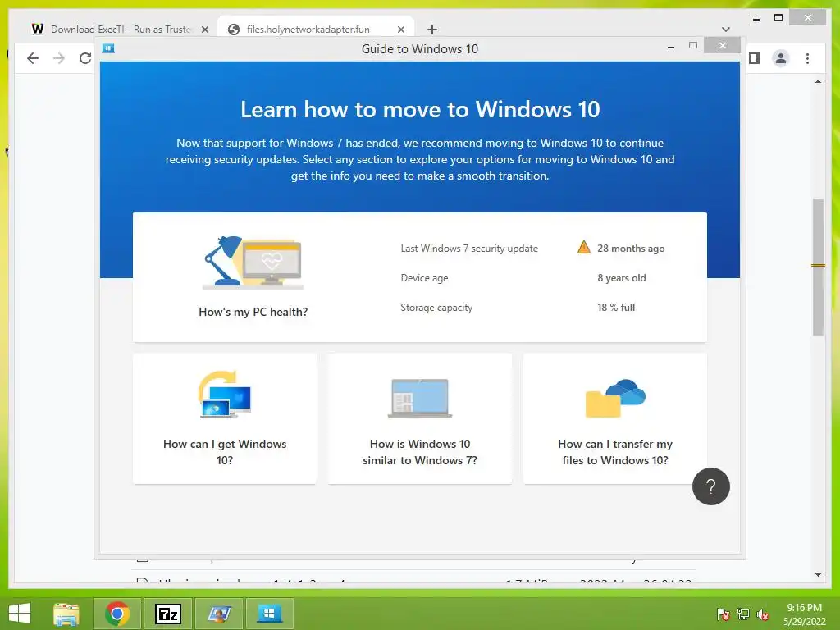Reload the page in Chrome
The width and height of the screenshot is (840, 630).
pos(85,58)
